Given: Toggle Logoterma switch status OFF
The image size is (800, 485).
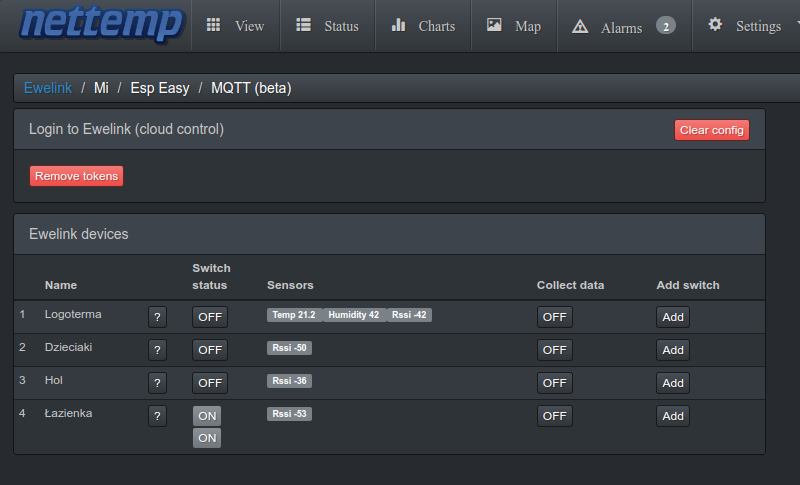Looking at the screenshot, I should (x=210, y=317).
